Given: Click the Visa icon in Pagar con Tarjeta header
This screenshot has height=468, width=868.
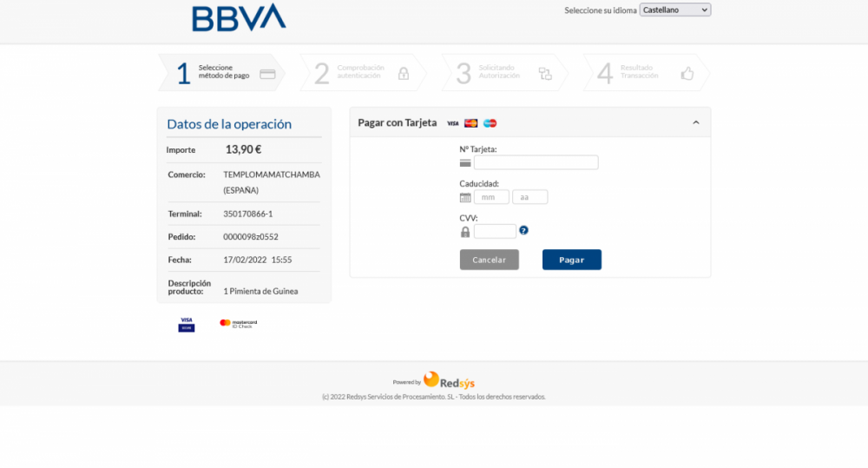Looking at the screenshot, I should (452, 123).
